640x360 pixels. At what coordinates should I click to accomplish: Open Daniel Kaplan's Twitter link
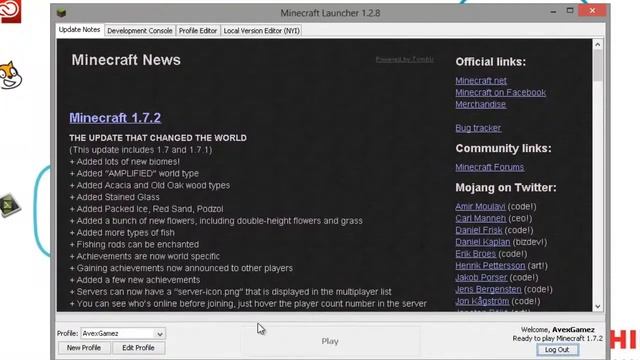[x=482, y=242]
